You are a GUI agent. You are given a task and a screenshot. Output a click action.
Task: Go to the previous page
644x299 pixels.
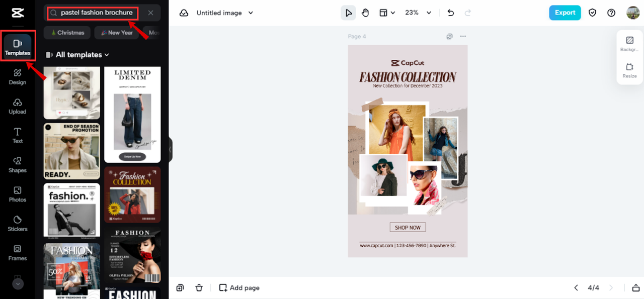click(x=576, y=287)
